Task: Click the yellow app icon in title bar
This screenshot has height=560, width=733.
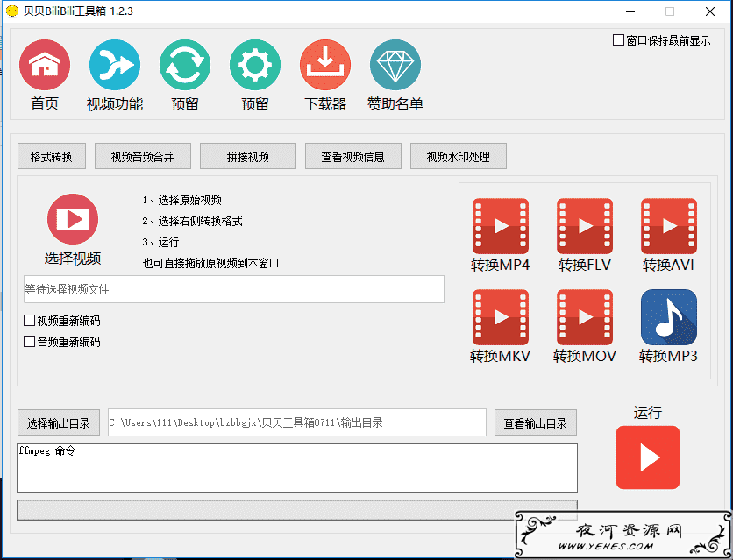Action: click(x=12, y=11)
